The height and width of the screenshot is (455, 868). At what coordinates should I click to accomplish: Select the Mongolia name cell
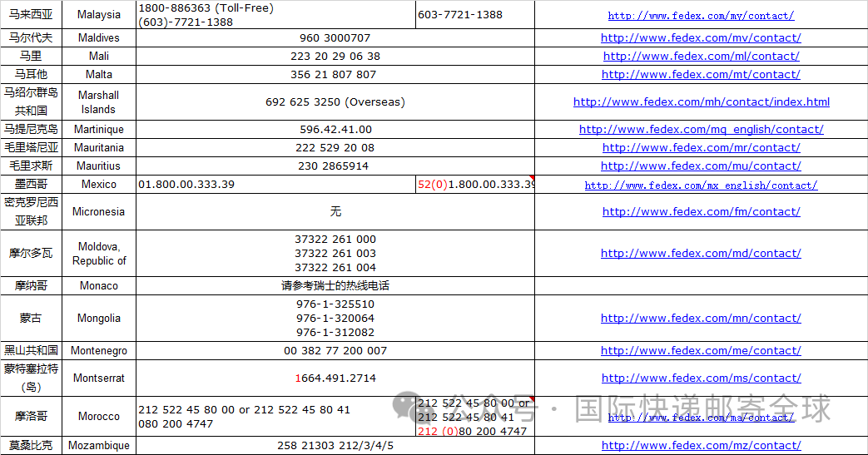point(99,319)
